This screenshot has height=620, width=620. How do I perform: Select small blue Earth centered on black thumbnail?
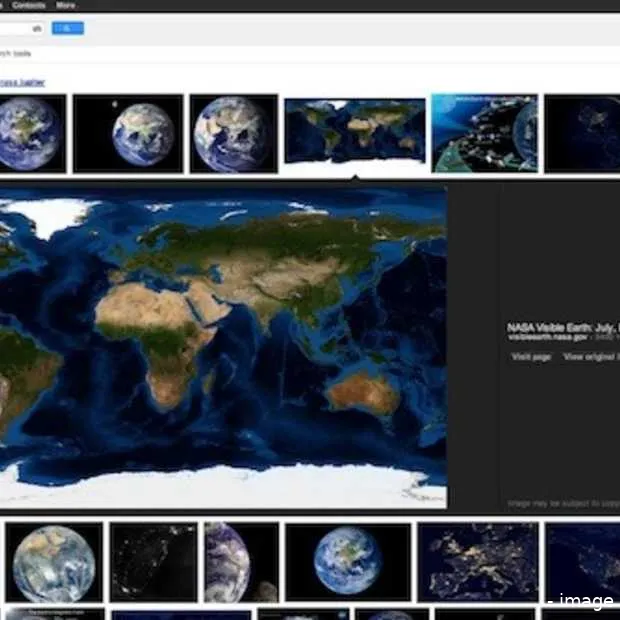(x=348, y=562)
